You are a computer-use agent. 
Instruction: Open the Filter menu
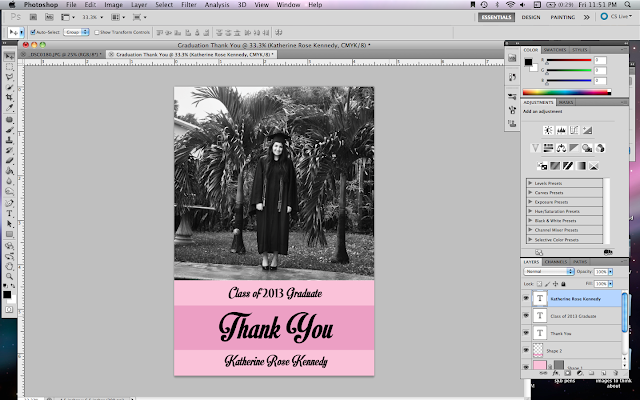[189, 4]
